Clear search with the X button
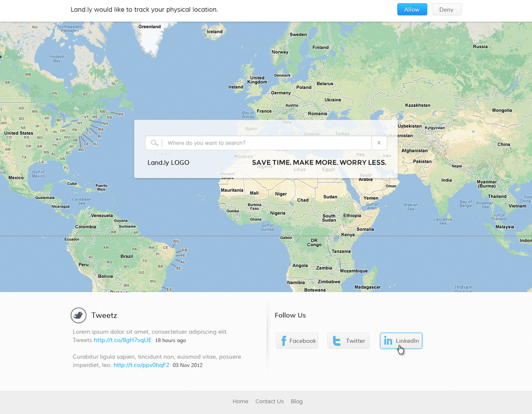The image size is (532, 414). coord(379,143)
